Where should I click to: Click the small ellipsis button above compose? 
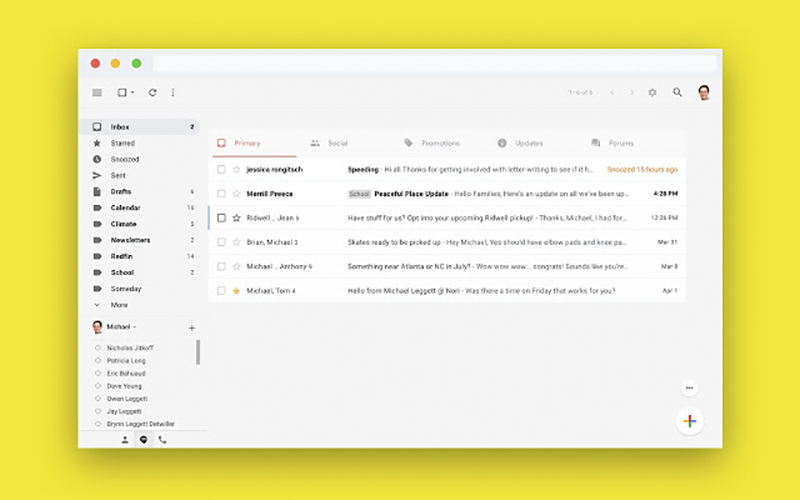pyautogui.click(x=689, y=388)
